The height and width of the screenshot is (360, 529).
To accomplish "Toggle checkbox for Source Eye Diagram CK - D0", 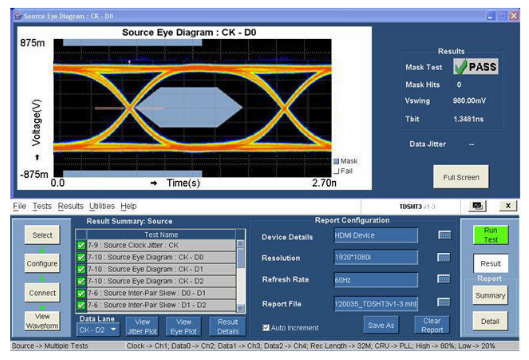I will (x=81, y=257).
